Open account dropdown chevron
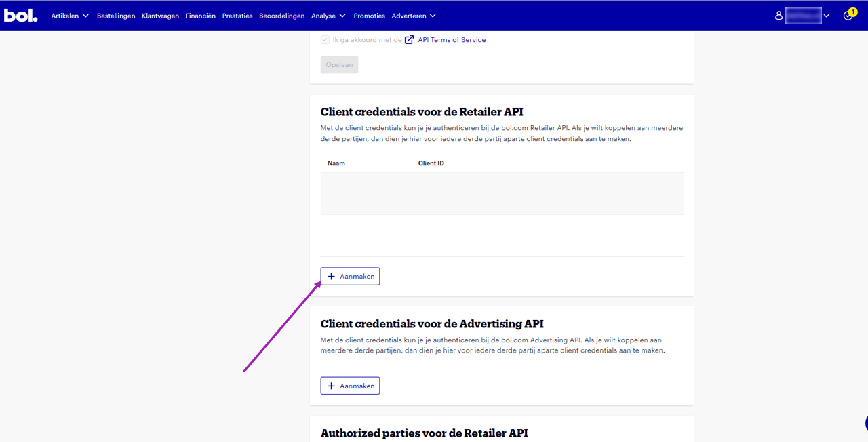The height and width of the screenshot is (442, 868). 826,16
